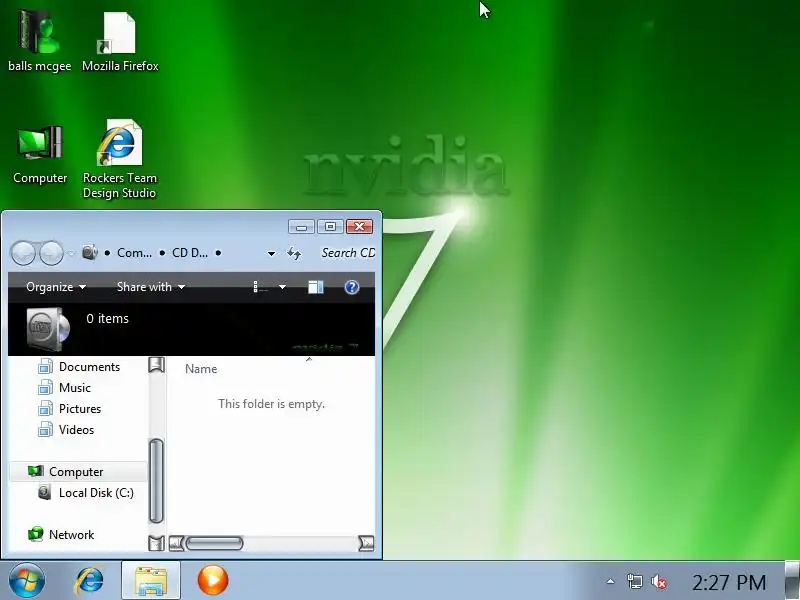Select Computer in the navigation pane
800x600 pixels.
click(x=76, y=472)
